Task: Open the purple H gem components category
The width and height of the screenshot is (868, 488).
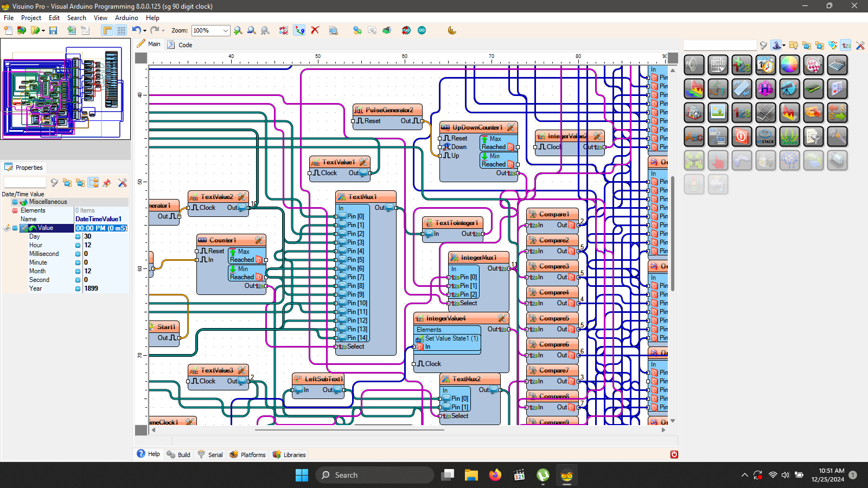Action: click(765, 89)
